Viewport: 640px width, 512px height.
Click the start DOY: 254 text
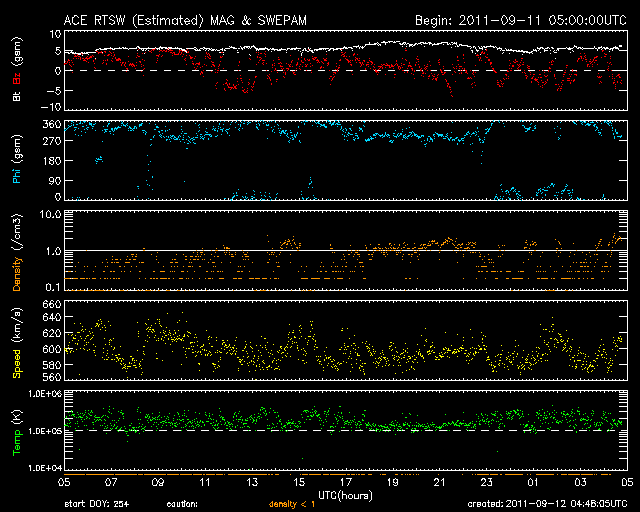(x=95, y=505)
